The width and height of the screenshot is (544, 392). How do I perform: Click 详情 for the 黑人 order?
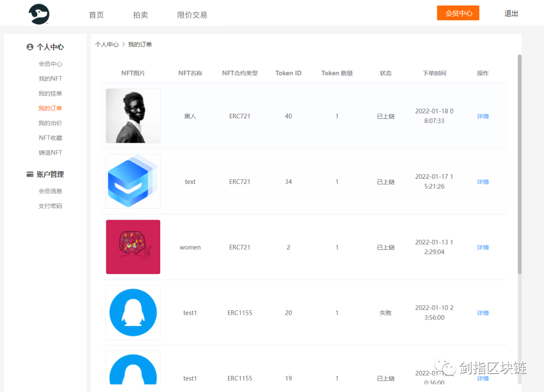point(482,116)
